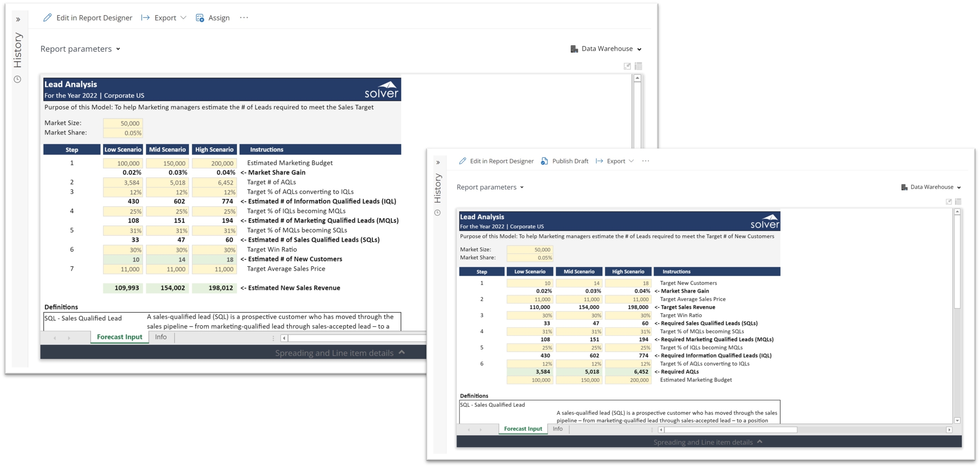Viewport: 980px width, 467px height.
Task: Expand History panel with double chevron in front window
Action: click(438, 162)
